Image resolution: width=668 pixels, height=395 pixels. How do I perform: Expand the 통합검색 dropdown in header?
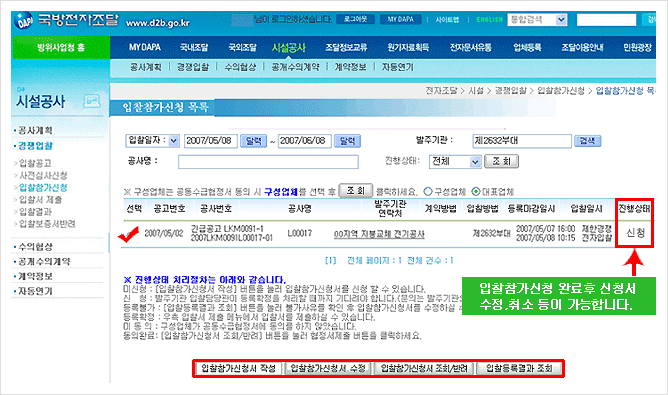point(537,20)
